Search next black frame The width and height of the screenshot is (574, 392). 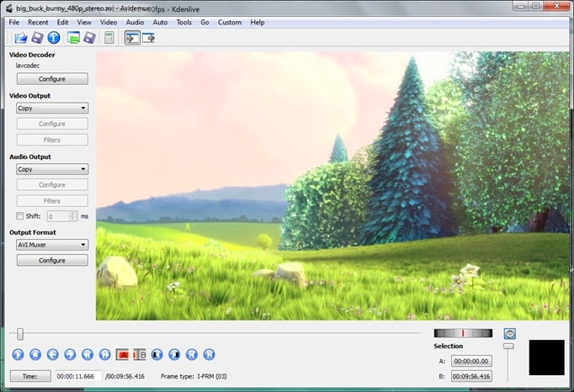click(x=174, y=354)
